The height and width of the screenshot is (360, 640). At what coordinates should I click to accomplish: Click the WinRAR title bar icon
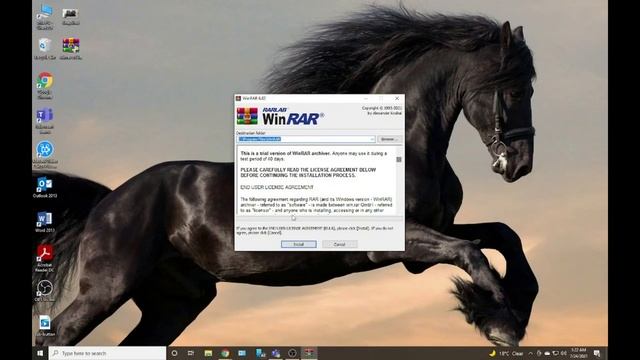coord(238,98)
